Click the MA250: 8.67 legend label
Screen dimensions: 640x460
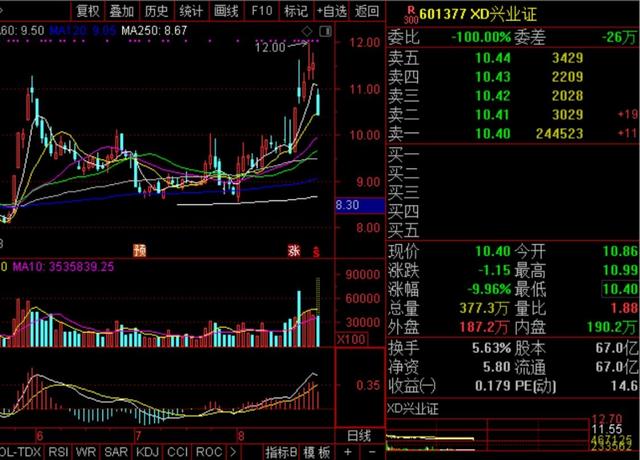[x=154, y=31]
